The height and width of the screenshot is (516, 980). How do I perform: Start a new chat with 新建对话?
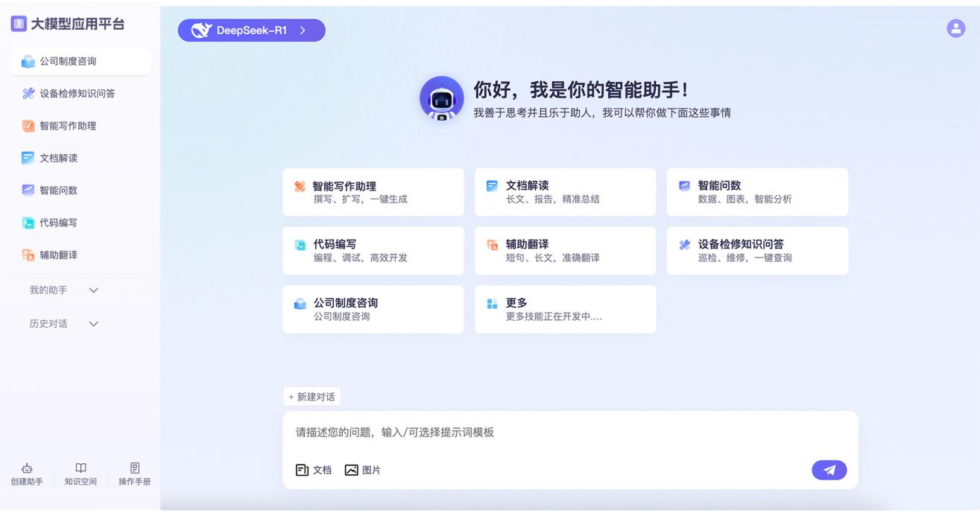(312, 397)
